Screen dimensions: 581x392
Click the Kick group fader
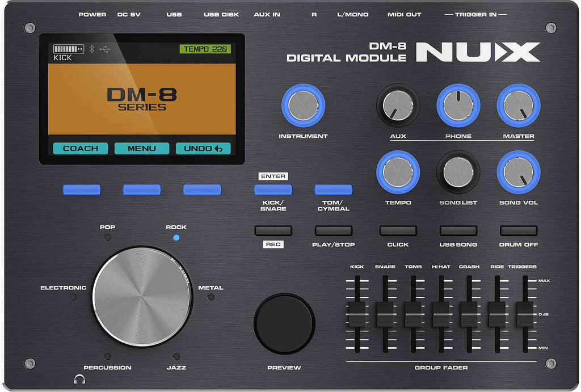[357, 313]
